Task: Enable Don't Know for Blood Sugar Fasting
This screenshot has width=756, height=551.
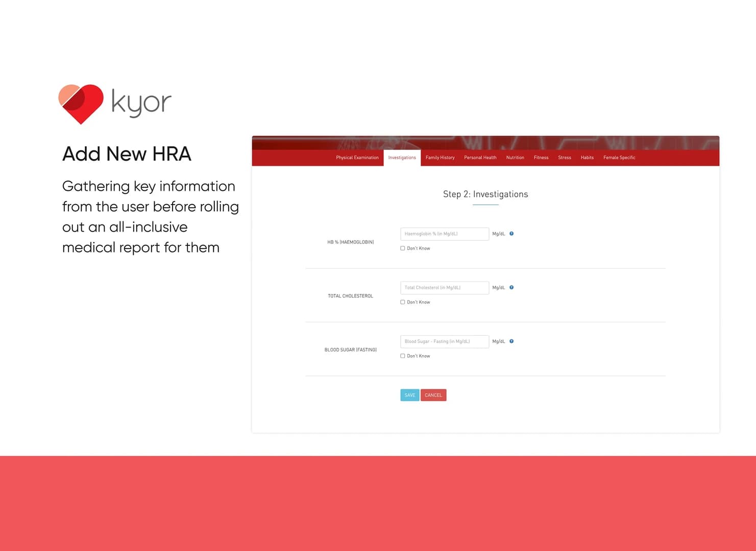Action: click(x=403, y=356)
